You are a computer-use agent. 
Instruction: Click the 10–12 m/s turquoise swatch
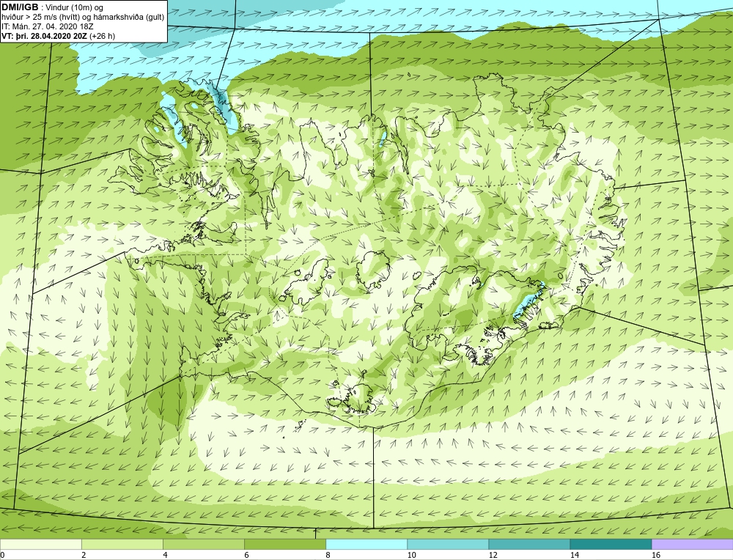coord(448,544)
